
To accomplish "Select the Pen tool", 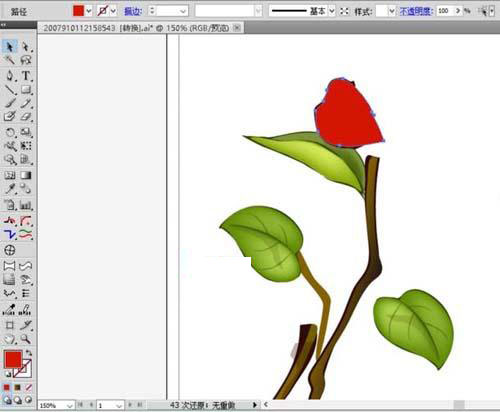I will coord(10,76).
